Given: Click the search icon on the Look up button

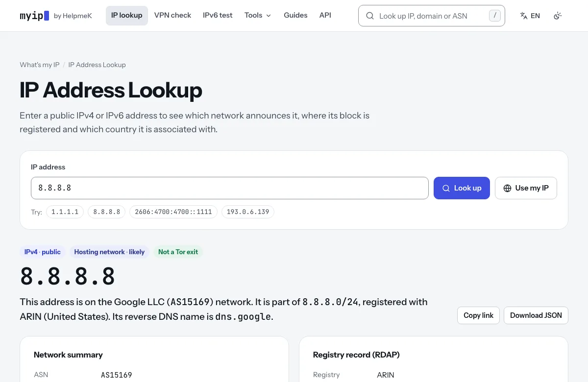Looking at the screenshot, I should 446,188.
